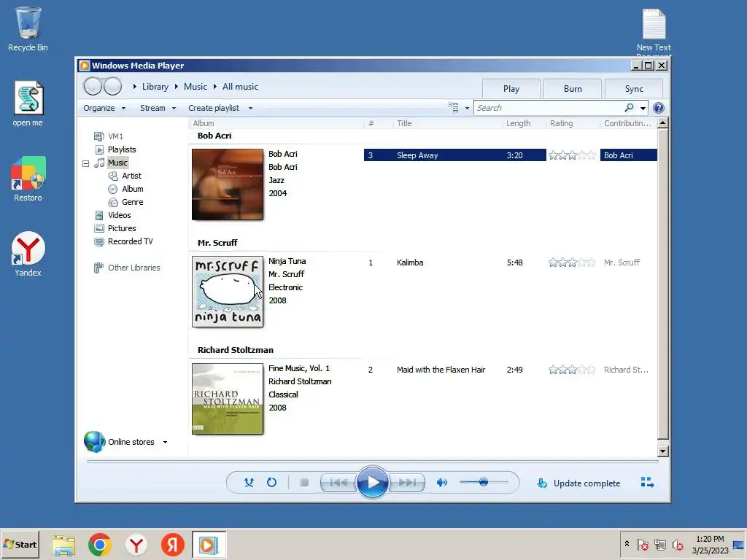This screenshot has height=560, width=747.
Task: Open Videos in the navigation pane
Action: (119, 215)
